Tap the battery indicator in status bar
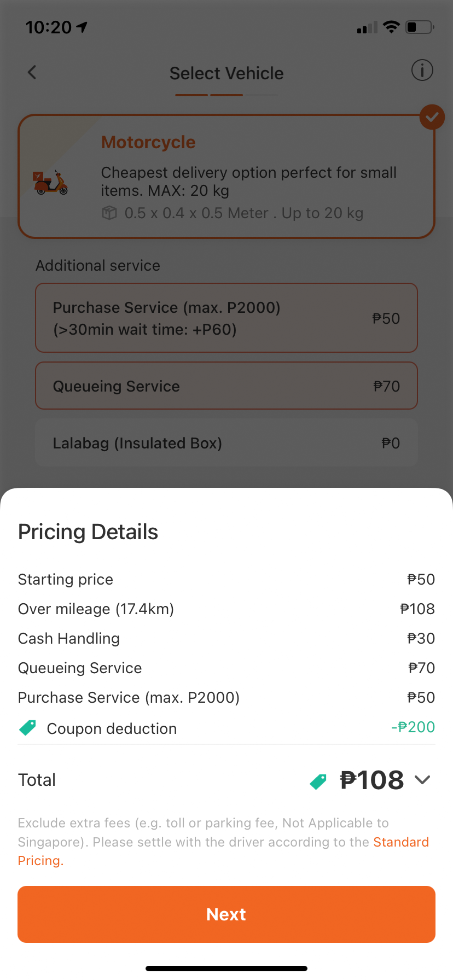Screen dimensions: 453x980 pyautogui.click(x=420, y=27)
